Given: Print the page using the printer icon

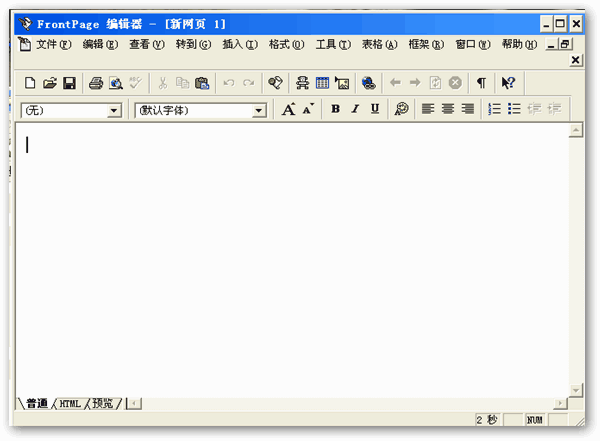Looking at the screenshot, I should (x=96, y=83).
